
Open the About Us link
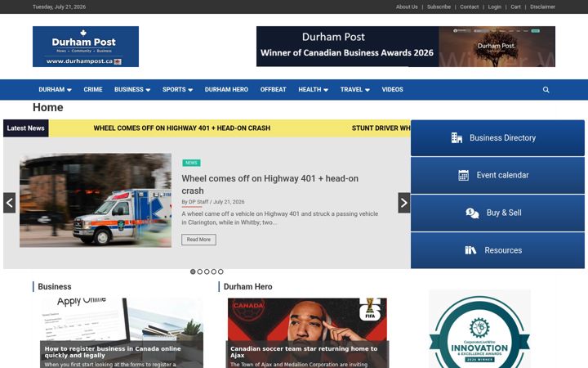(407, 7)
